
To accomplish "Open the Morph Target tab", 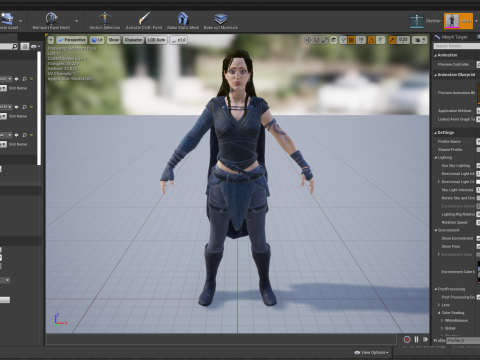I will 454,37.
